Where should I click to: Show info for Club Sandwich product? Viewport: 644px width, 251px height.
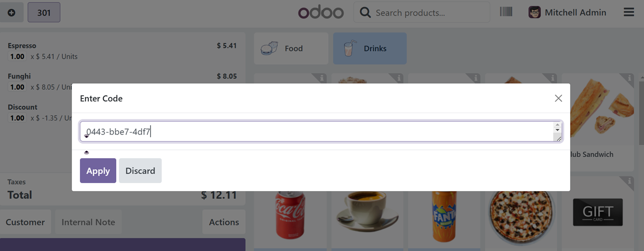pos(629,78)
